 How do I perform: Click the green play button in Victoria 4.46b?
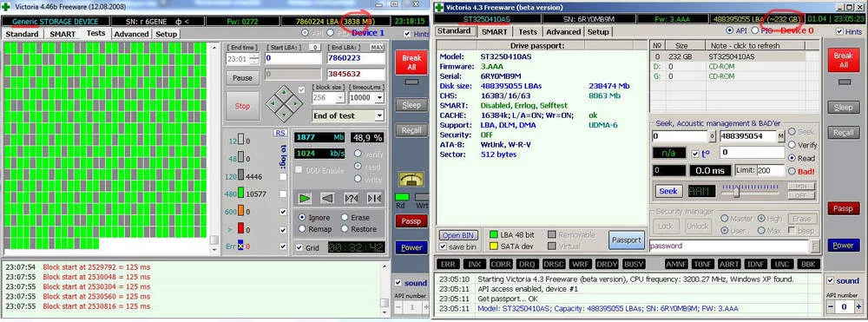[305, 198]
